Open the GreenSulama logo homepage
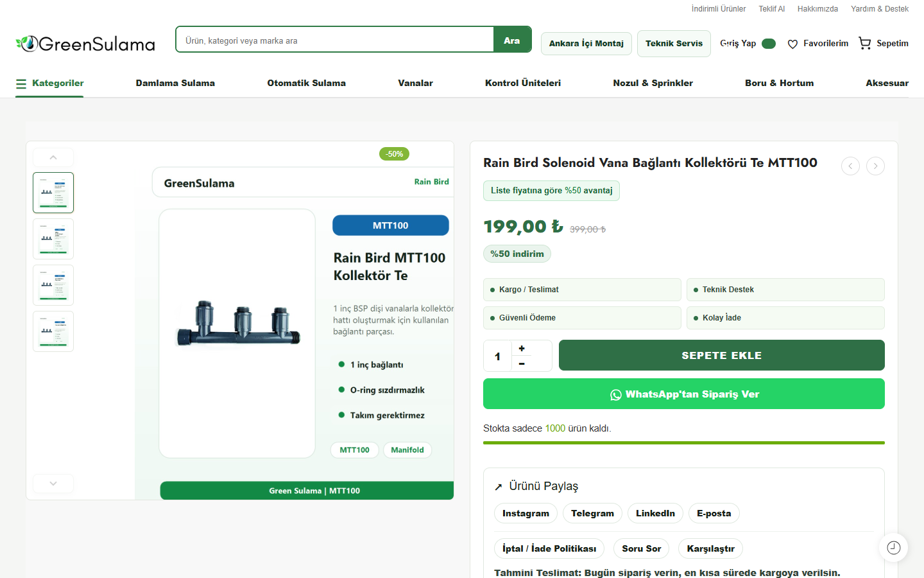The image size is (924, 578). (85, 44)
